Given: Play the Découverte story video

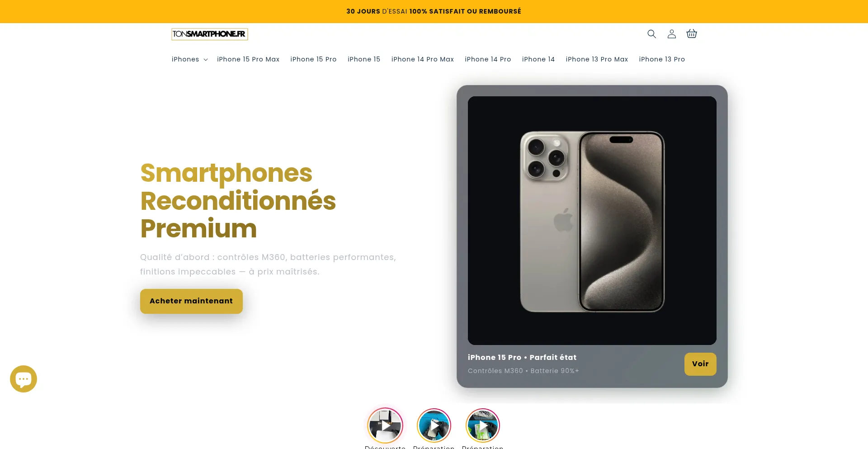Looking at the screenshot, I should point(385,425).
